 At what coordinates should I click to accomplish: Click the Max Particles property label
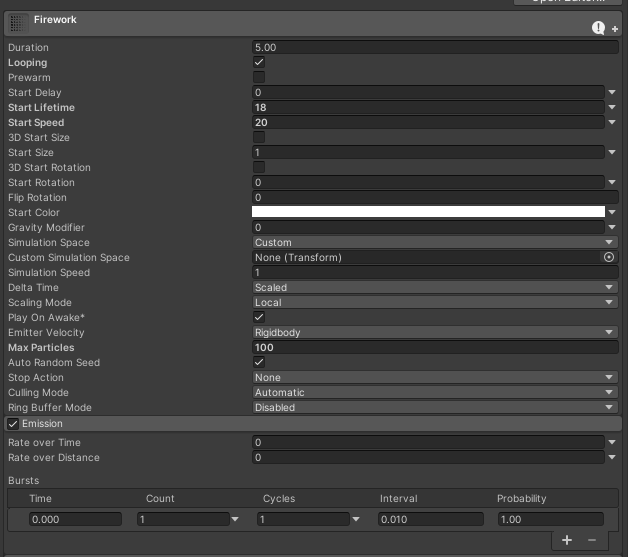tap(41, 347)
